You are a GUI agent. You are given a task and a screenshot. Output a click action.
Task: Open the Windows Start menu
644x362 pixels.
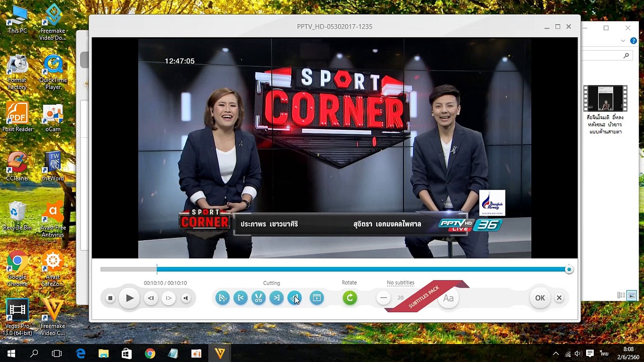(x=11, y=353)
